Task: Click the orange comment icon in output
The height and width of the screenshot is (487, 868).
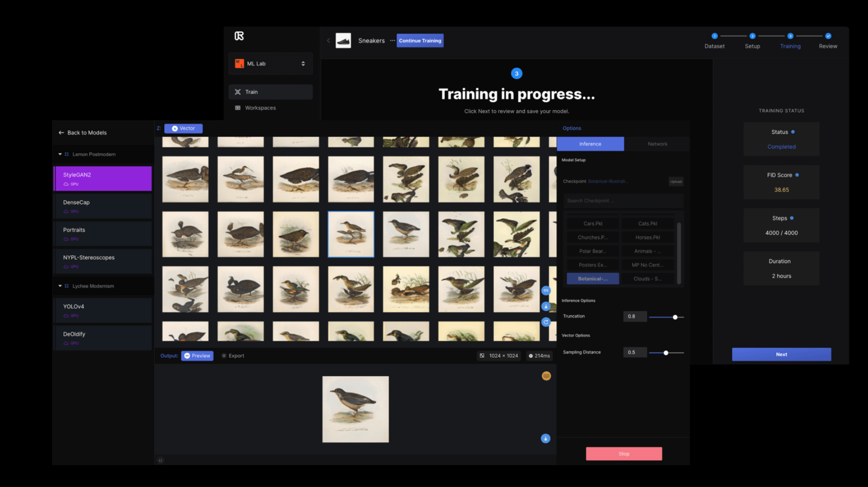Action: [x=546, y=376]
